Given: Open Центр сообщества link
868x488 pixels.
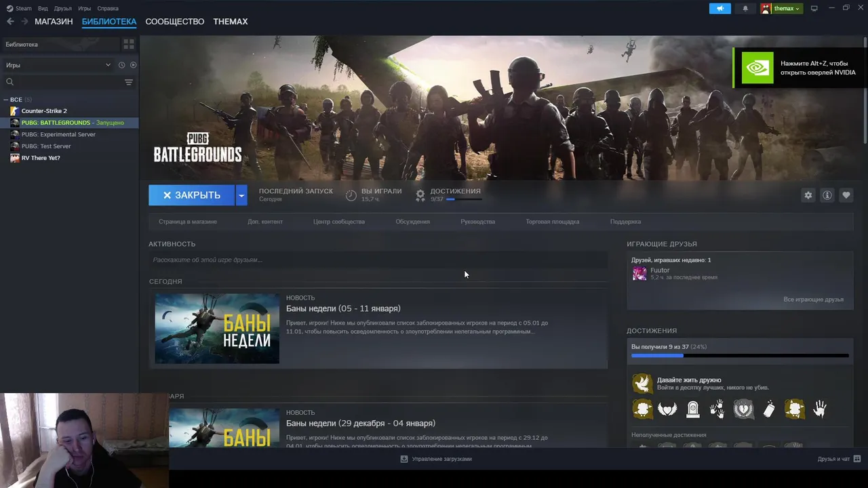Looking at the screenshot, I should click(x=339, y=222).
